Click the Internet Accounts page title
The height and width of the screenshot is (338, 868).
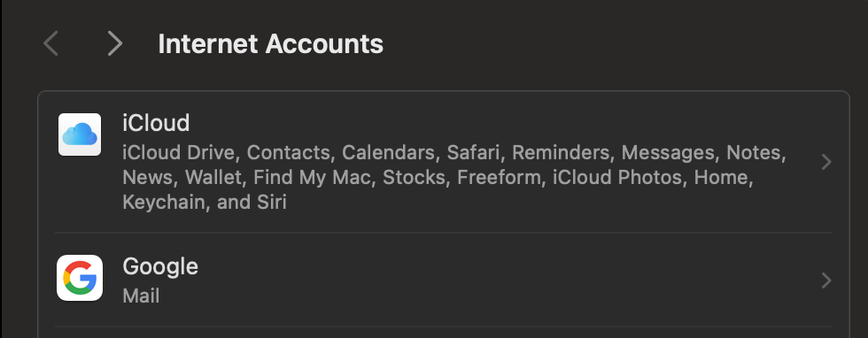tap(271, 43)
